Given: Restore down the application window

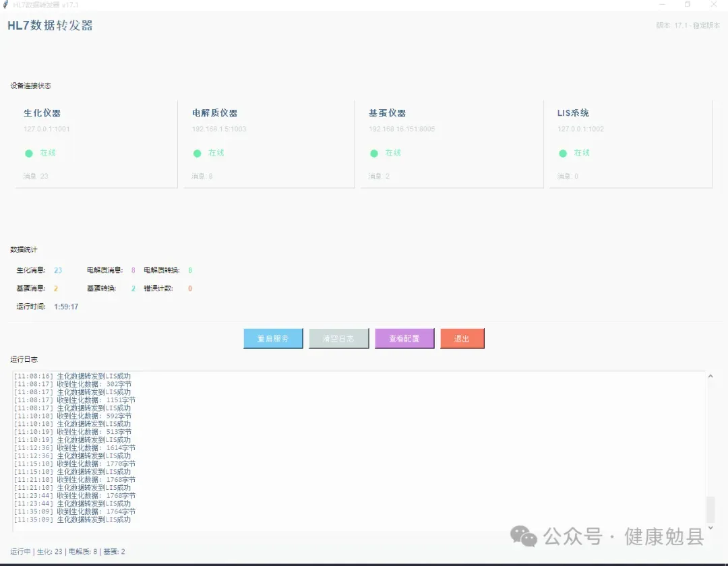Looking at the screenshot, I should (x=688, y=5).
